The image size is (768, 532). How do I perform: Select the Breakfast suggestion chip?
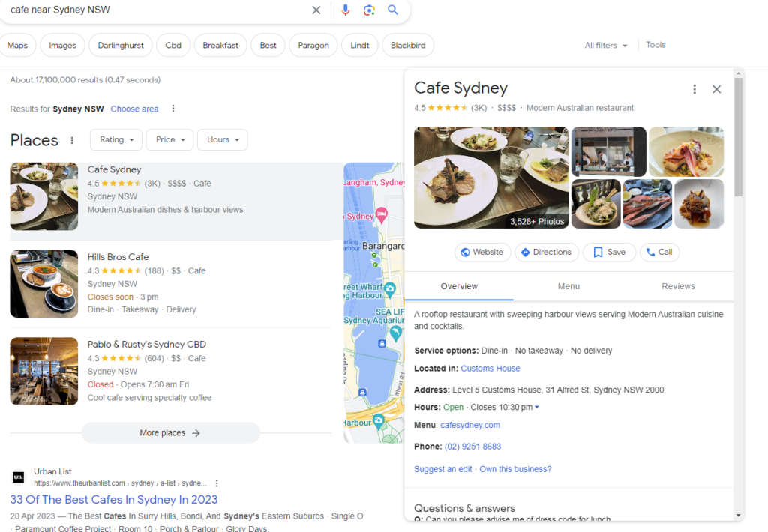(220, 45)
